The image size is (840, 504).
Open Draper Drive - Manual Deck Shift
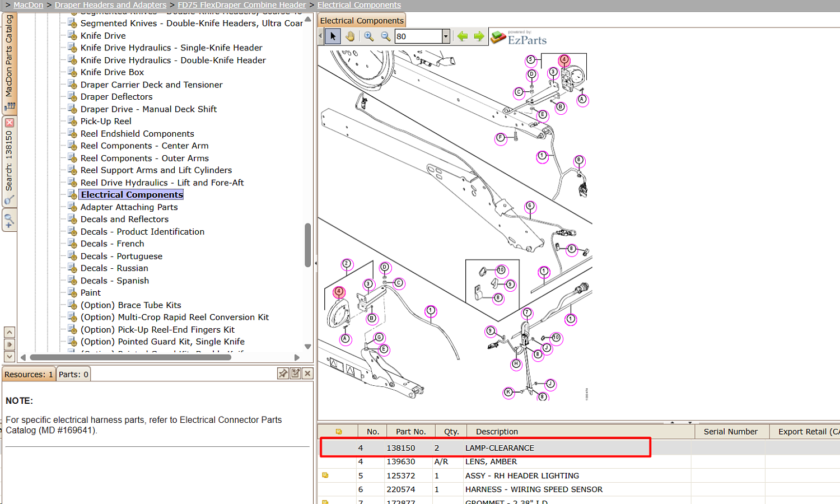click(x=148, y=109)
